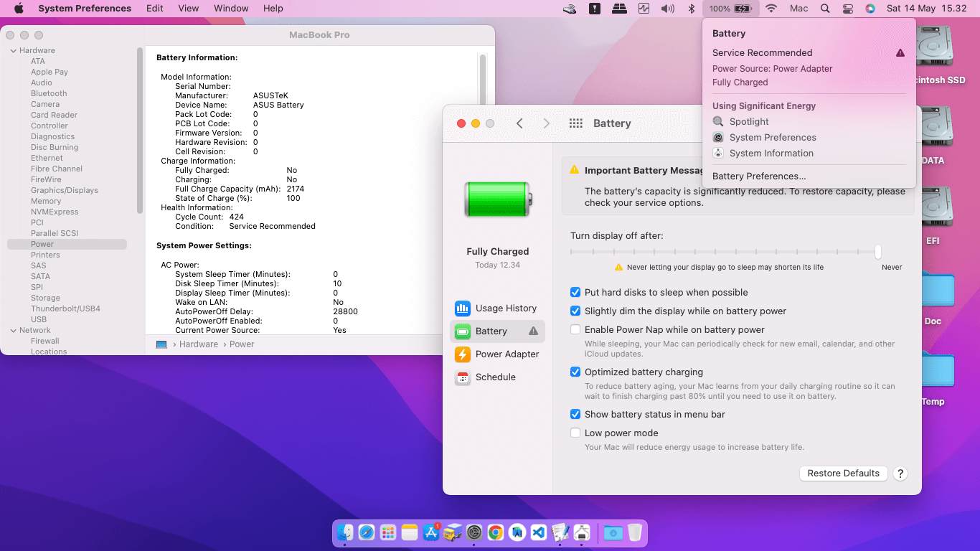Open the Window menu
The image size is (980, 551).
coord(231,9)
